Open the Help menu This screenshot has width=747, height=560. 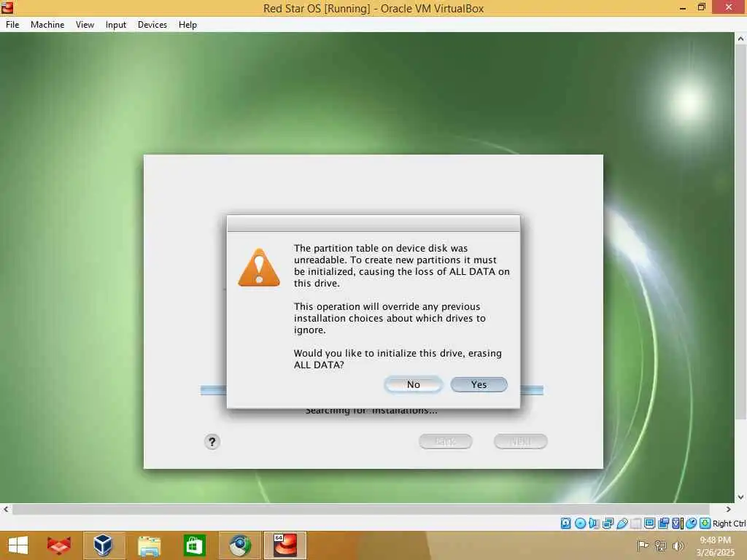coord(187,25)
